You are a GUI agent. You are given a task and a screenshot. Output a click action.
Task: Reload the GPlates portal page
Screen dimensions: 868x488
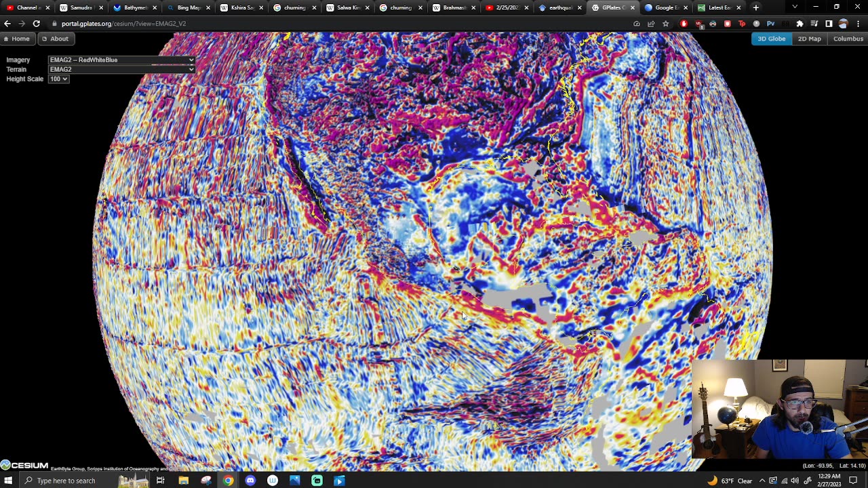click(36, 24)
